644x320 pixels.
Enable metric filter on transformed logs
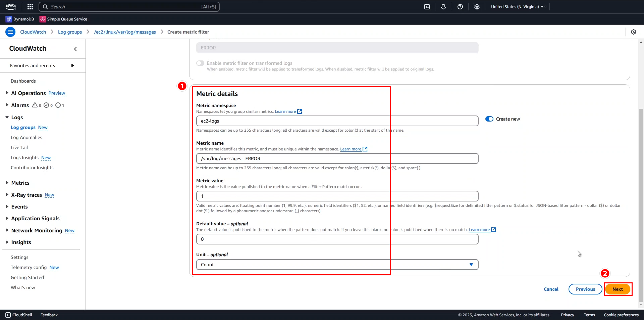click(x=200, y=63)
